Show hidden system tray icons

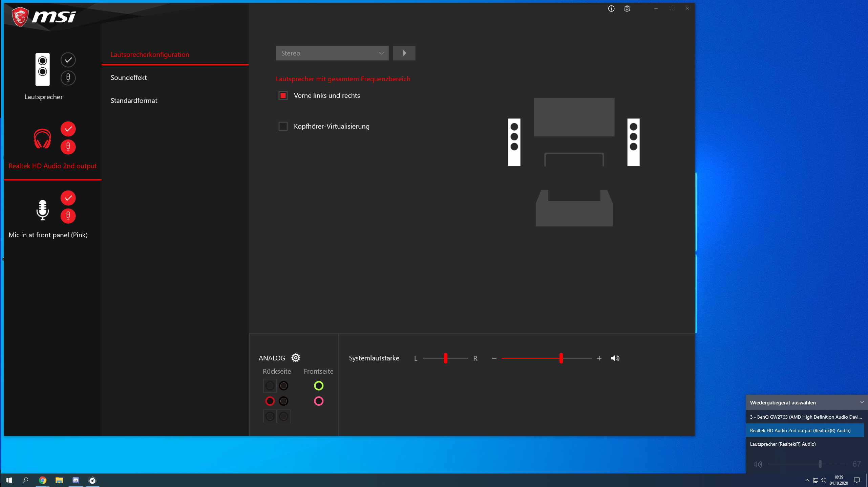(x=807, y=480)
